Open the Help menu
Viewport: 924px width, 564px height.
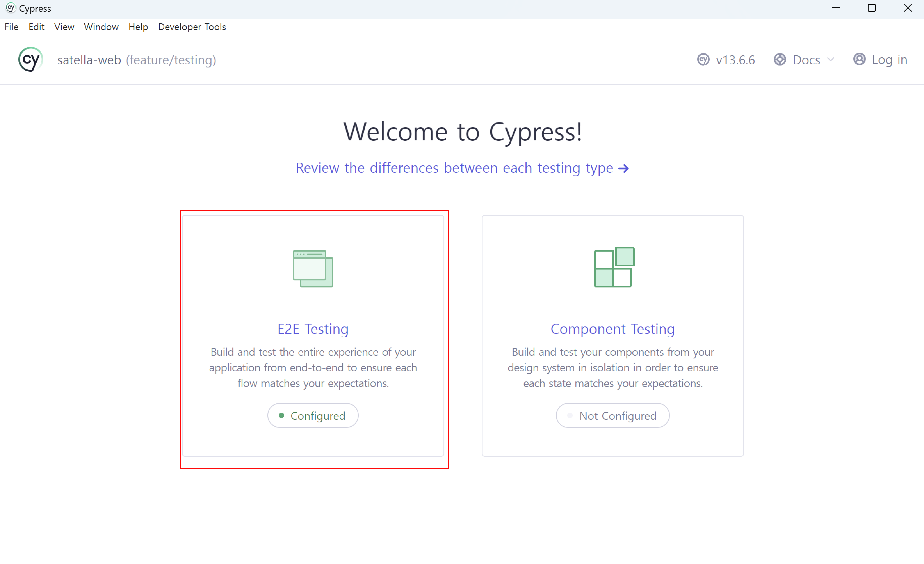(138, 27)
